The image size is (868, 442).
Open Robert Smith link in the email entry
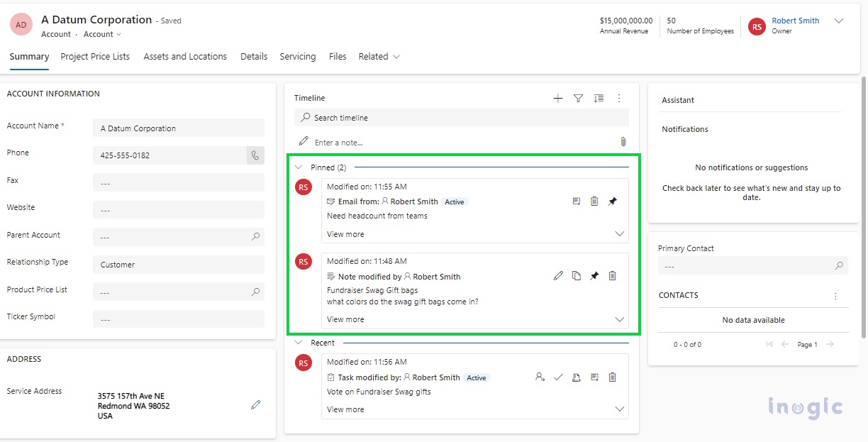[414, 201]
